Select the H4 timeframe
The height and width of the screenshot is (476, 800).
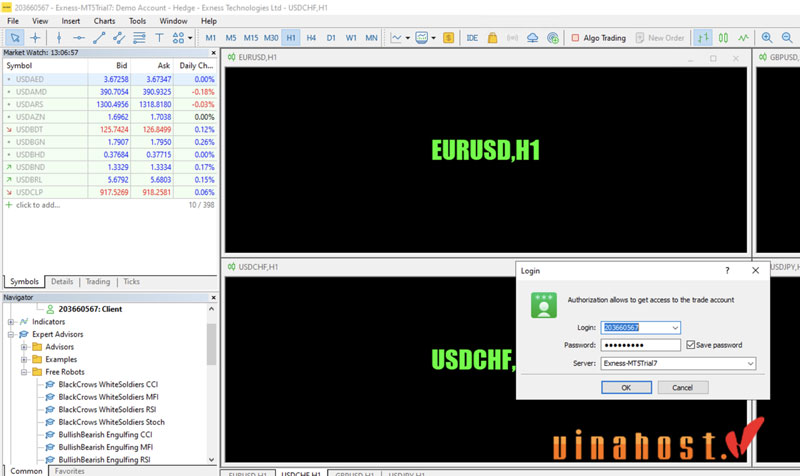coord(311,38)
